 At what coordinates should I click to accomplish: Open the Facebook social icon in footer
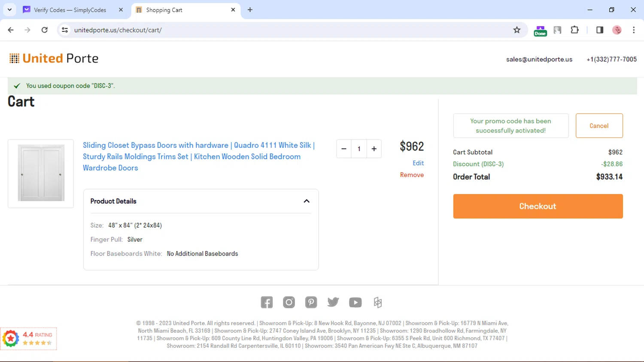coord(267,302)
